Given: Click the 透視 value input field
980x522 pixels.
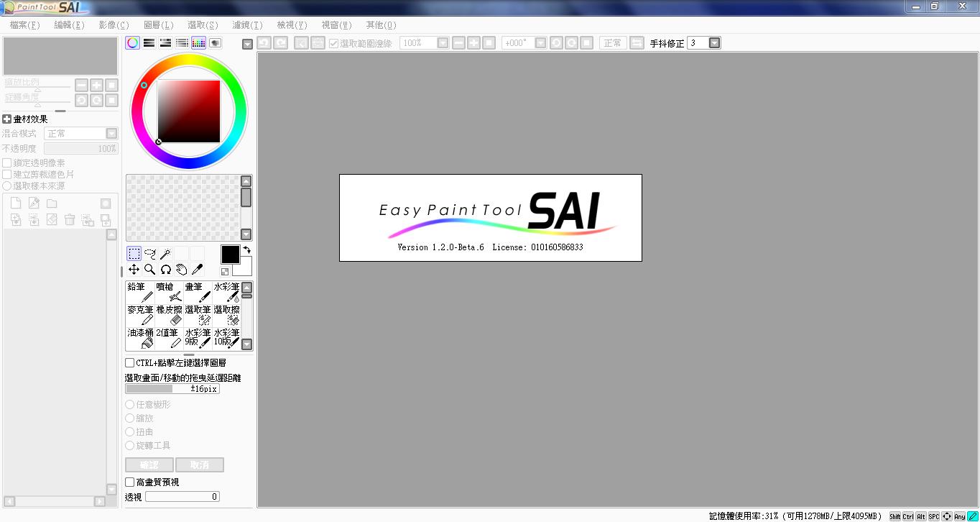Looking at the screenshot, I should click(182, 497).
